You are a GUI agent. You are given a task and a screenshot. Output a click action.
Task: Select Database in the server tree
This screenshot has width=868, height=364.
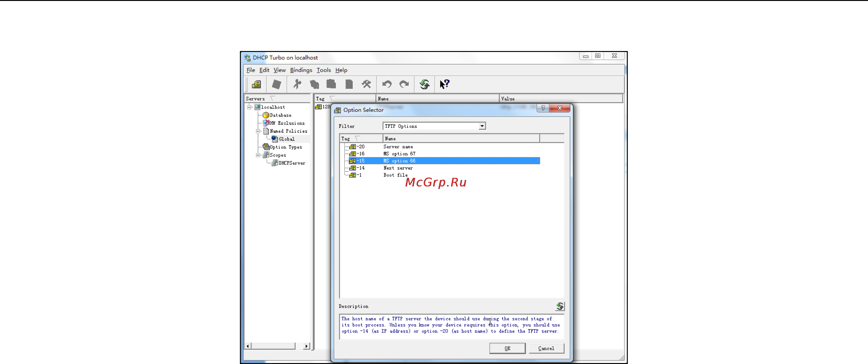click(x=280, y=115)
